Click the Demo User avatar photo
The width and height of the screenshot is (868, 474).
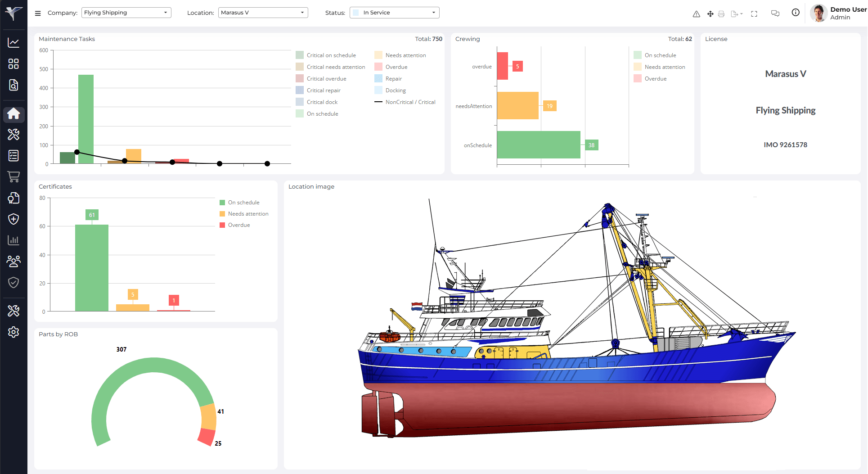click(x=819, y=13)
